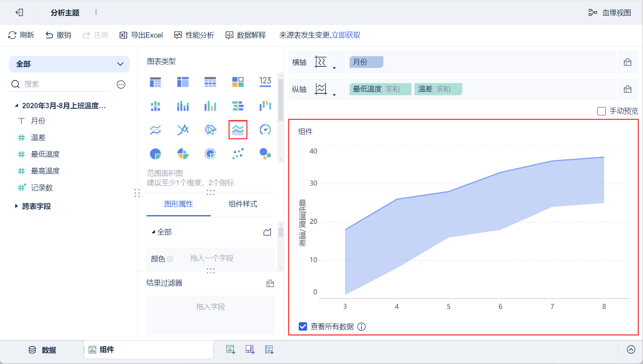Image resolution: width=643 pixels, height=364 pixels.
Task: Open the three-dot menu beside 分析主题
Action: [96, 13]
